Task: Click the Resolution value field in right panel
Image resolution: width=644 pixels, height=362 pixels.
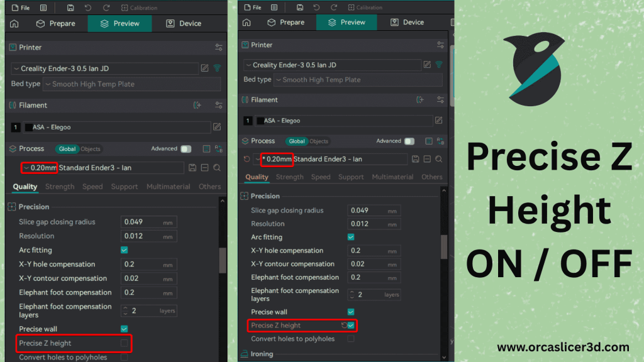Action: (374, 224)
